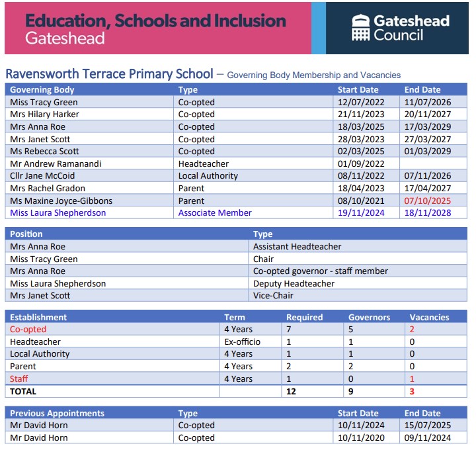The width and height of the screenshot is (476, 450).
Task: Click 'Governing Body Membership and Vacancies' subtitle
Action: pos(313,75)
